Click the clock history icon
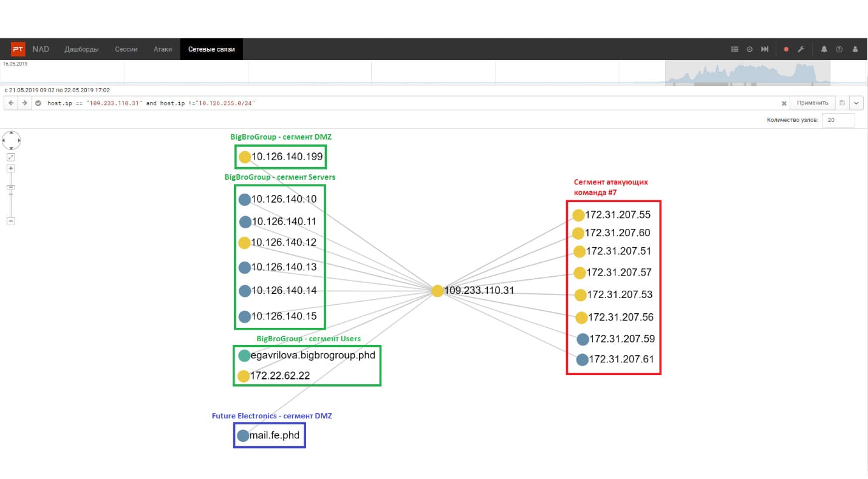Screen dimensions: 868x479 tap(750, 49)
